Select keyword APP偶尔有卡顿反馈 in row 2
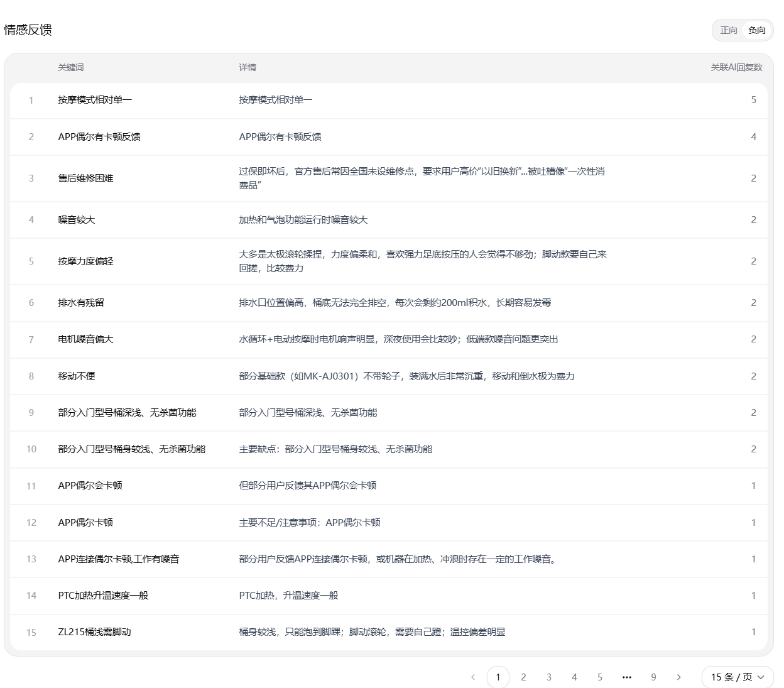Image resolution: width=784 pixels, height=688 pixels. point(99,136)
